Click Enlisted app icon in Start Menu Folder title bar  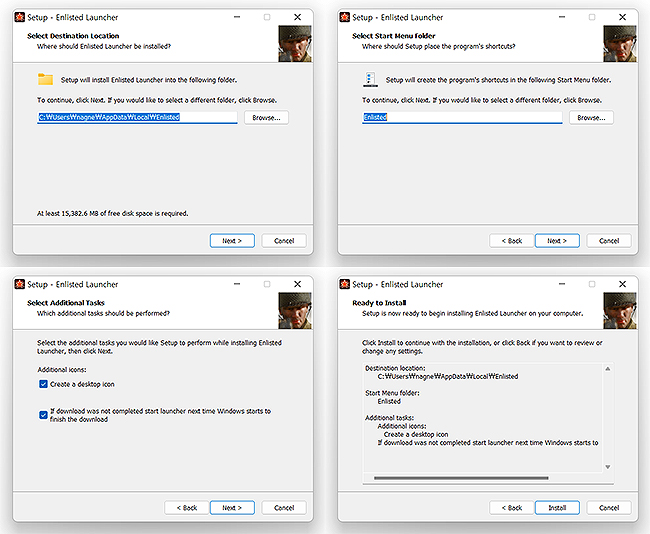tap(344, 17)
